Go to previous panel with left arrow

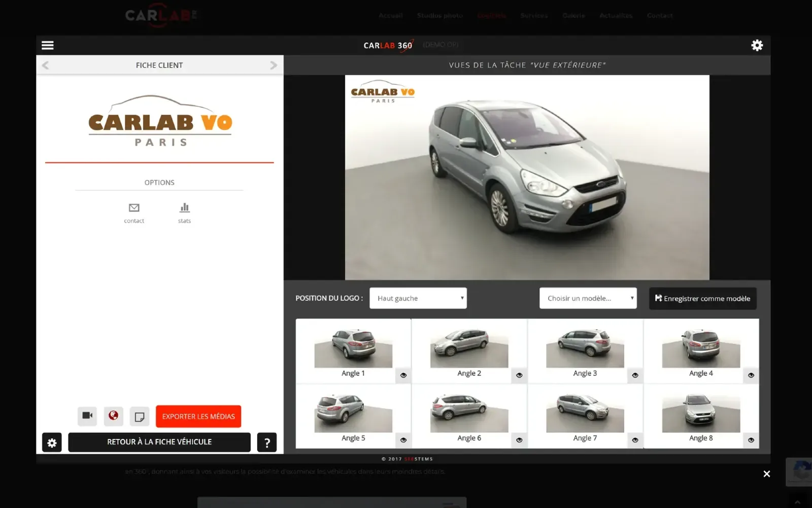[x=46, y=65]
